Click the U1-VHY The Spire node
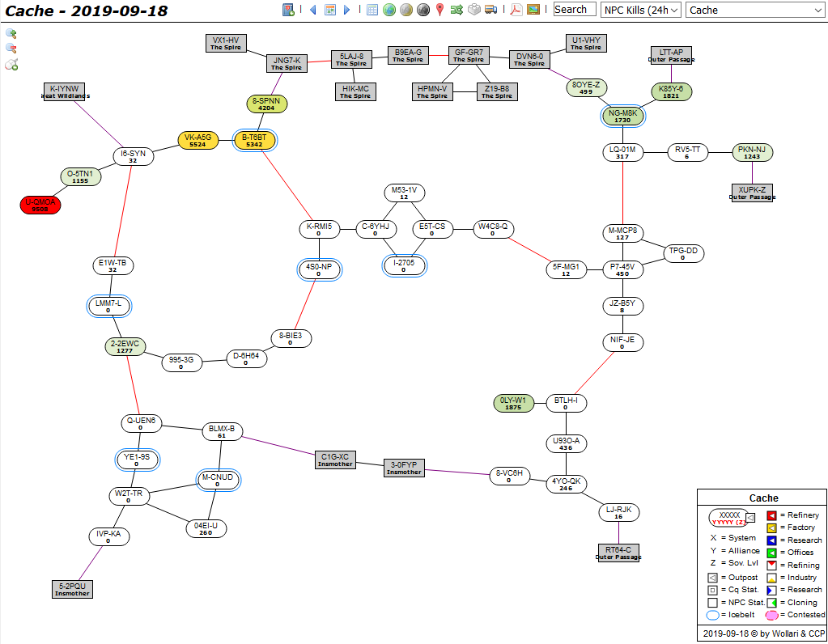 tap(586, 44)
